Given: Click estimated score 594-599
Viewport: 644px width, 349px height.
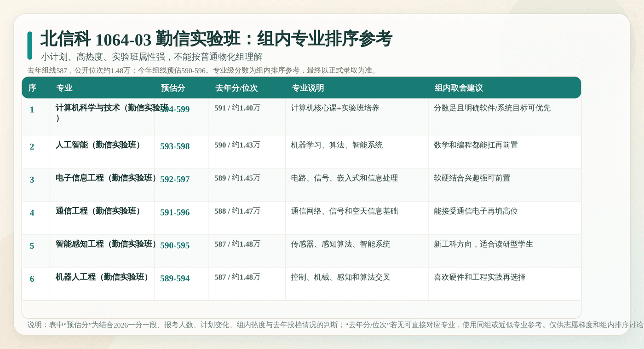Looking at the screenshot, I should [175, 109].
